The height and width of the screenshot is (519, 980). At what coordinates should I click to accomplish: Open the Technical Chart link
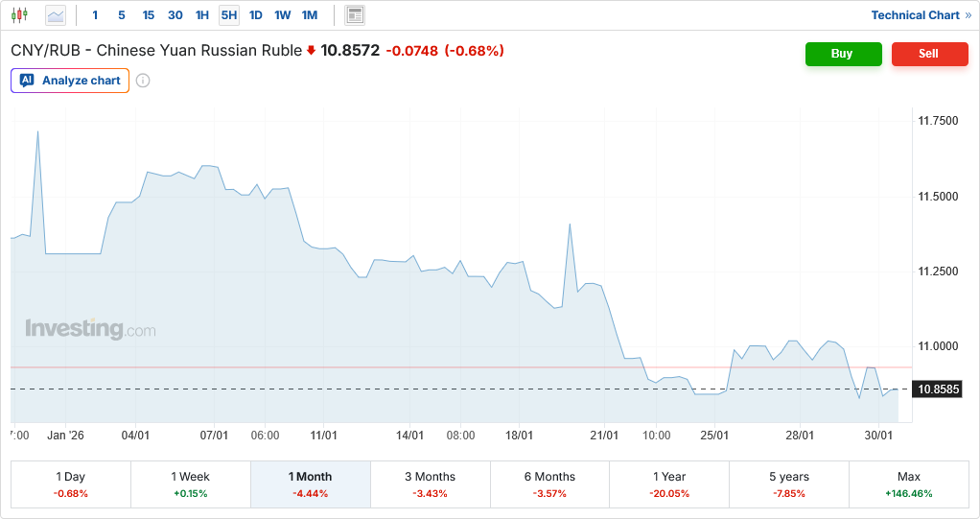(x=922, y=15)
